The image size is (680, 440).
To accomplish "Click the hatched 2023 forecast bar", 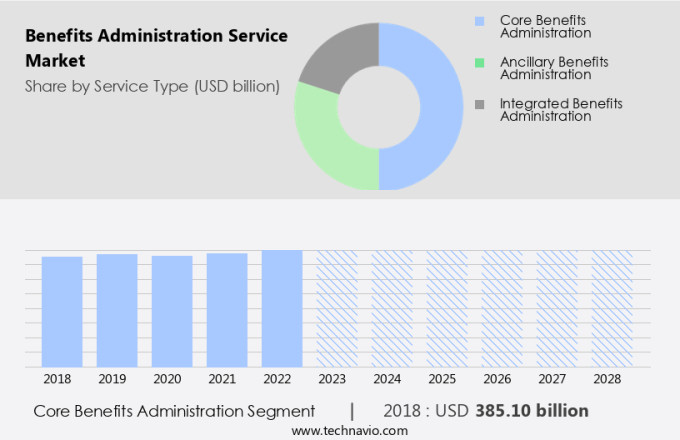I will coord(337,308).
